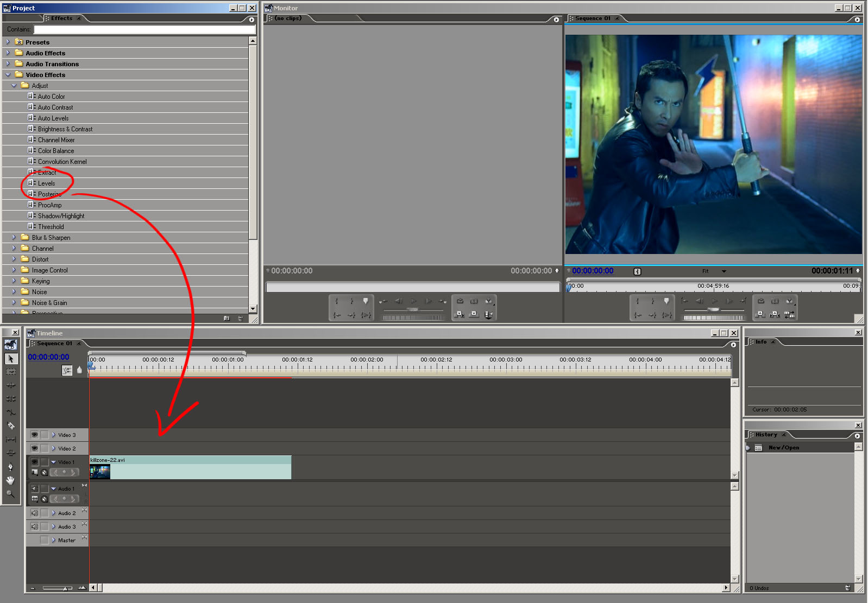The image size is (868, 603).
Task: Toggle the timeline Snap magnet button
Action: pyautogui.click(x=67, y=370)
